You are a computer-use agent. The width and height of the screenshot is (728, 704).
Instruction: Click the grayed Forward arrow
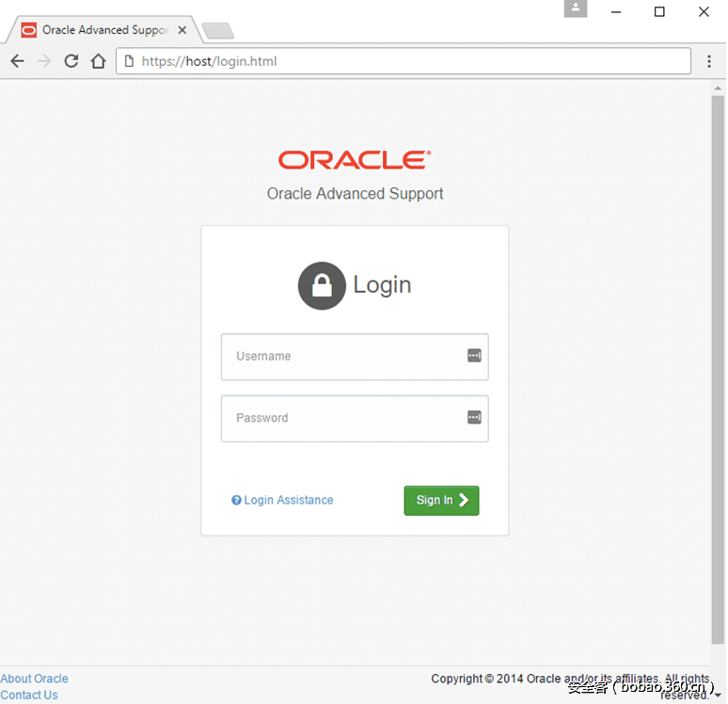coord(44,61)
